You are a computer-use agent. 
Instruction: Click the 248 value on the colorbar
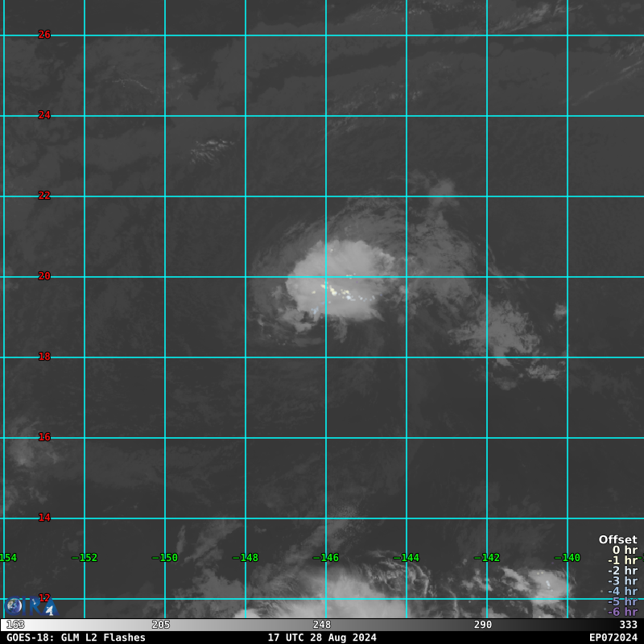(x=322, y=625)
